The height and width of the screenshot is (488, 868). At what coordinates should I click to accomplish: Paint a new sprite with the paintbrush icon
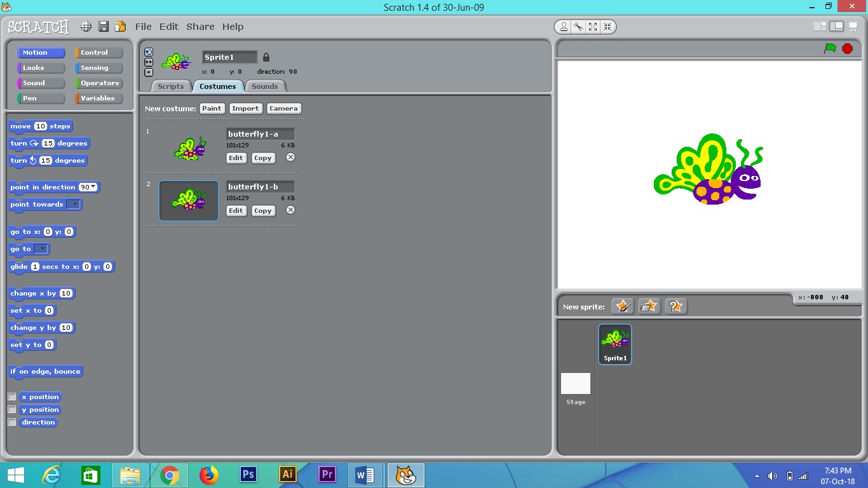pos(623,306)
